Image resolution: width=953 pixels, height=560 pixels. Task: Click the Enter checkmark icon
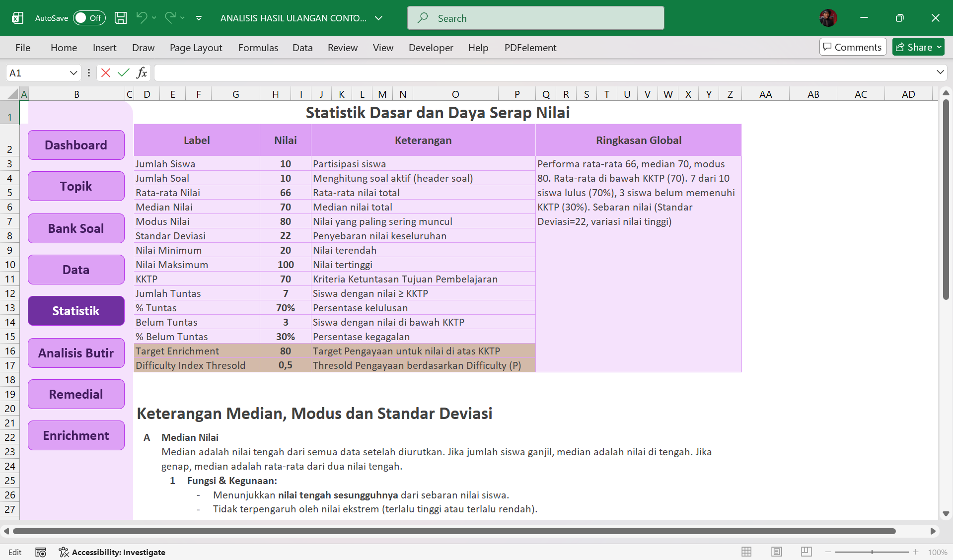point(123,73)
